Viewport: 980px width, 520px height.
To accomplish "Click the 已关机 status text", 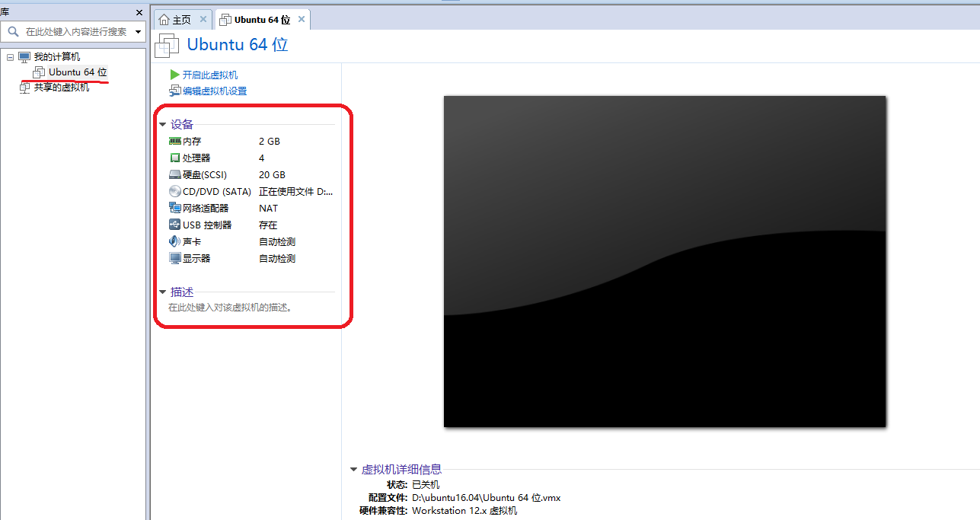I will [x=426, y=485].
